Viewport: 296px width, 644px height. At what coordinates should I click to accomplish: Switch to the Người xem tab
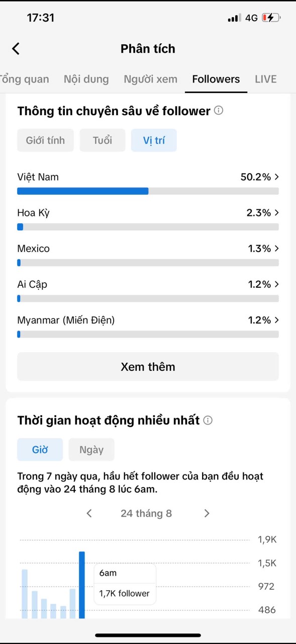[150, 79]
